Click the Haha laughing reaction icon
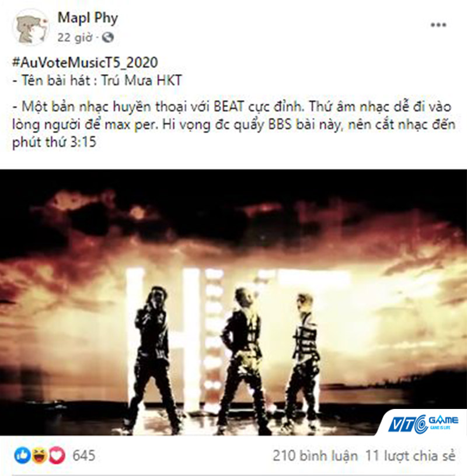The width and height of the screenshot is (467, 476). click(39, 456)
